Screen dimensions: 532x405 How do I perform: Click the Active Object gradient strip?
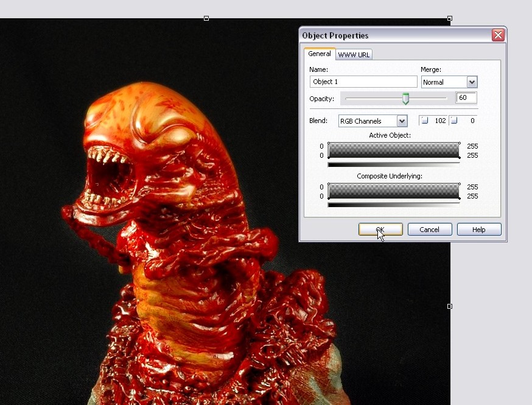click(x=394, y=165)
